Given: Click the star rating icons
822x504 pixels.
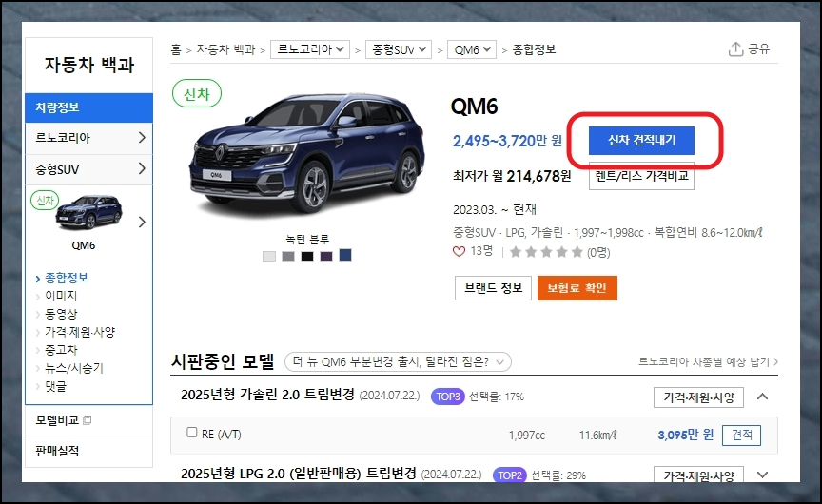Looking at the screenshot, I should tap(546, 252).
